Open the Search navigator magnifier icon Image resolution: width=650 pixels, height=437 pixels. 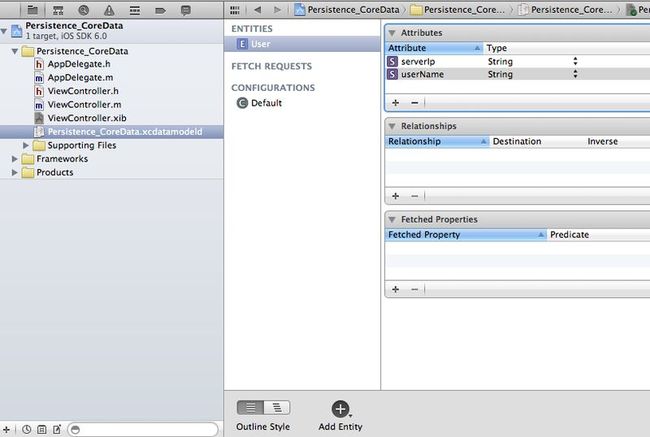[x=83, y=10]
